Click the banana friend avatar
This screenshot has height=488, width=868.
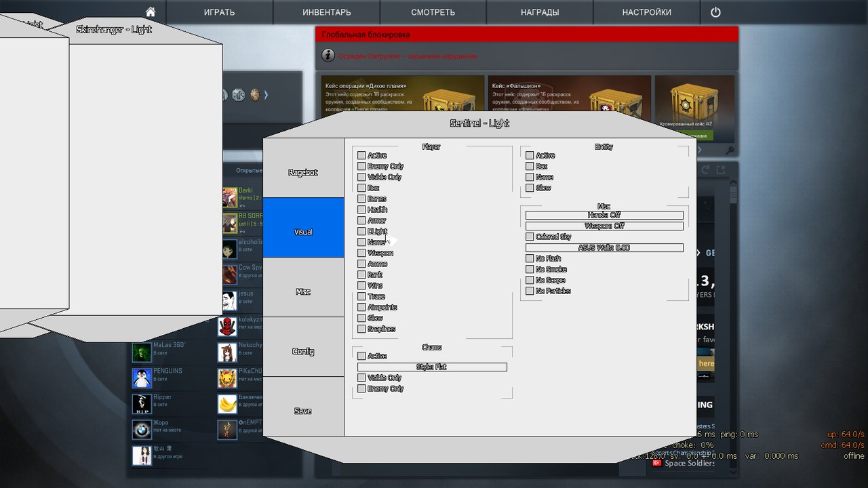pos(227,404)
